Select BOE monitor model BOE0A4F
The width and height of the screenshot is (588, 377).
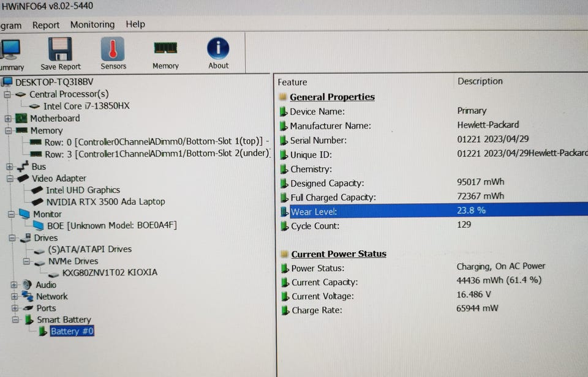point(111,225)
